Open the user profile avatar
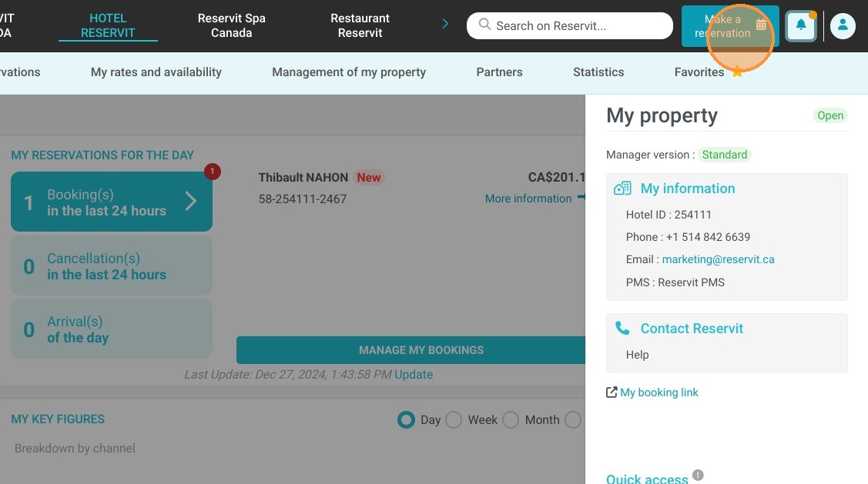This screenshot has height=484, width=868. (x=843, y=25)
